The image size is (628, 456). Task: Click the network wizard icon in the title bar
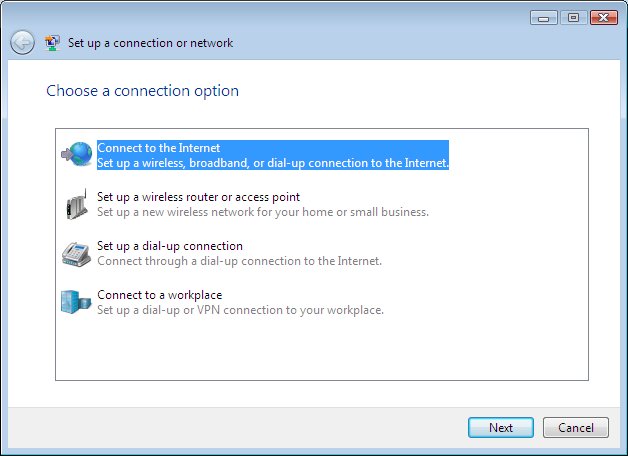[52, 43]
